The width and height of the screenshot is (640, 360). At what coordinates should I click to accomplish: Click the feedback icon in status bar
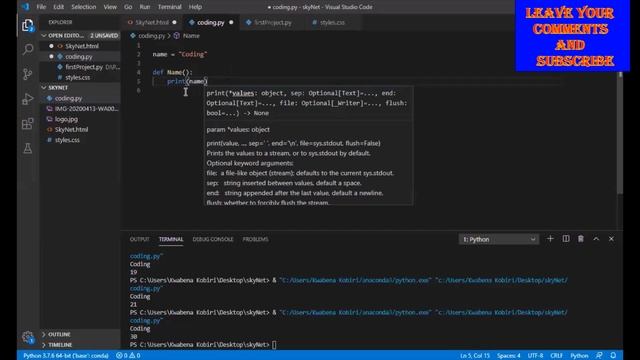point(599,356)
